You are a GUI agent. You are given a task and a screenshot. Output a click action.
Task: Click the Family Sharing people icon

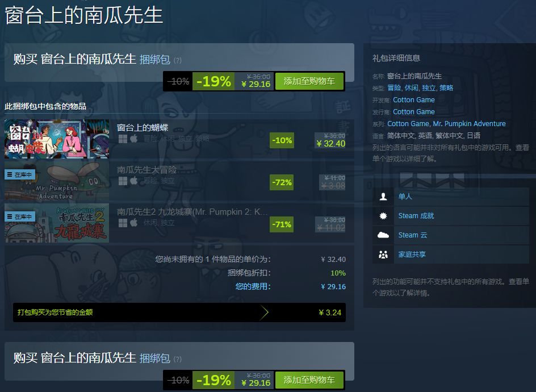[383, 255]
